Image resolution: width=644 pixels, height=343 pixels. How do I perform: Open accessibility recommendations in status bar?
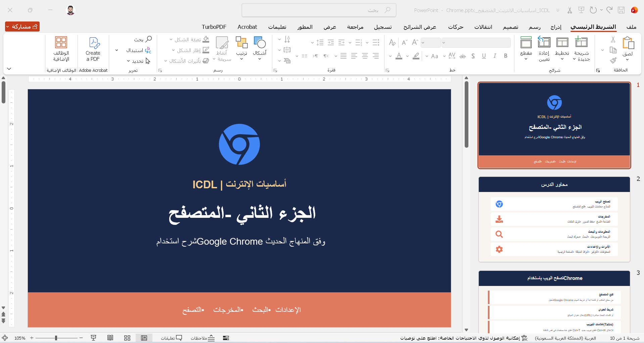[464, 338]
